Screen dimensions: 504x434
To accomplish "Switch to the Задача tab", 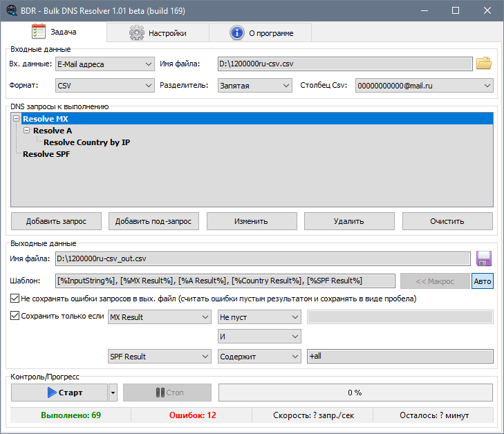I will (x=54, y=32).
